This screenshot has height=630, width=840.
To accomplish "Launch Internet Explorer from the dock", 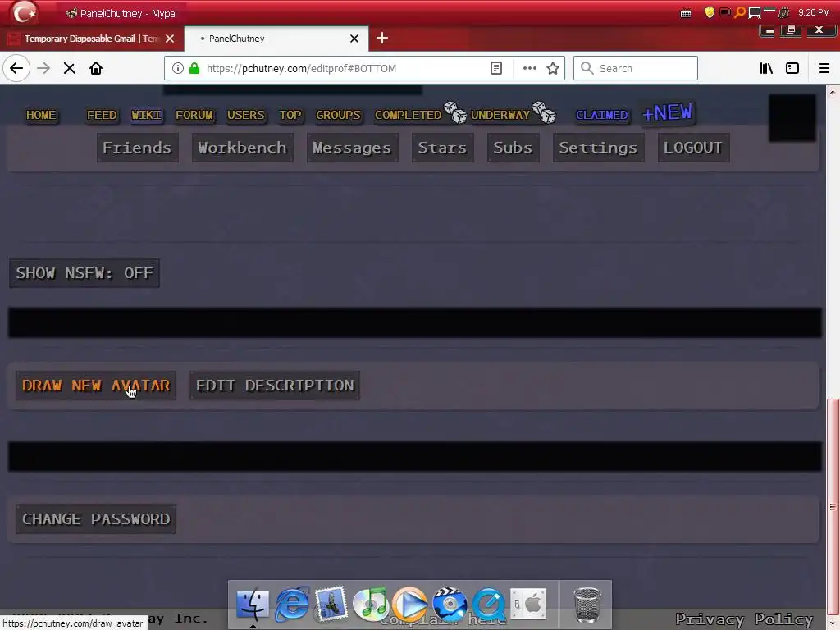I will (292, 604).
